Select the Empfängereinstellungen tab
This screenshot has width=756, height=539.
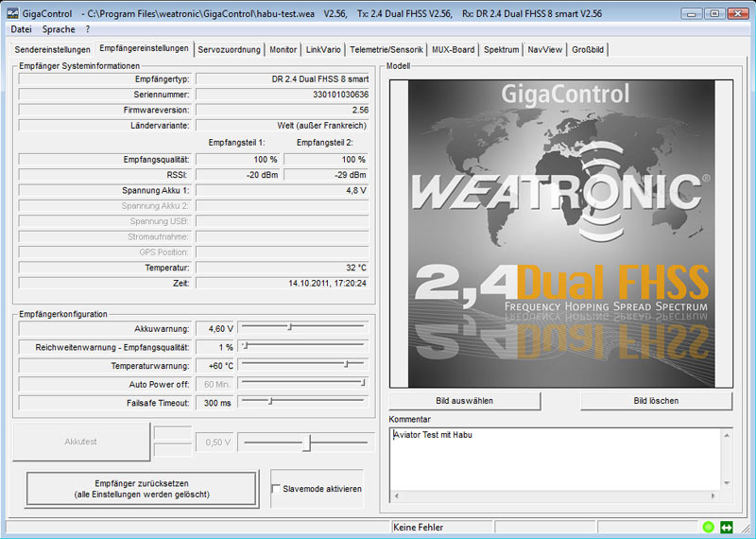144,48
